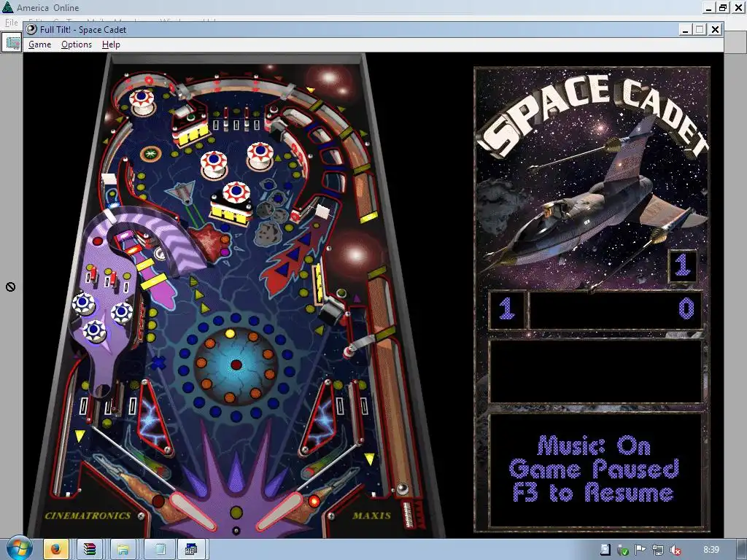Open the folder icon in the taskbar
The height and width of the screenshot is (560, 747).
(123, 550)
